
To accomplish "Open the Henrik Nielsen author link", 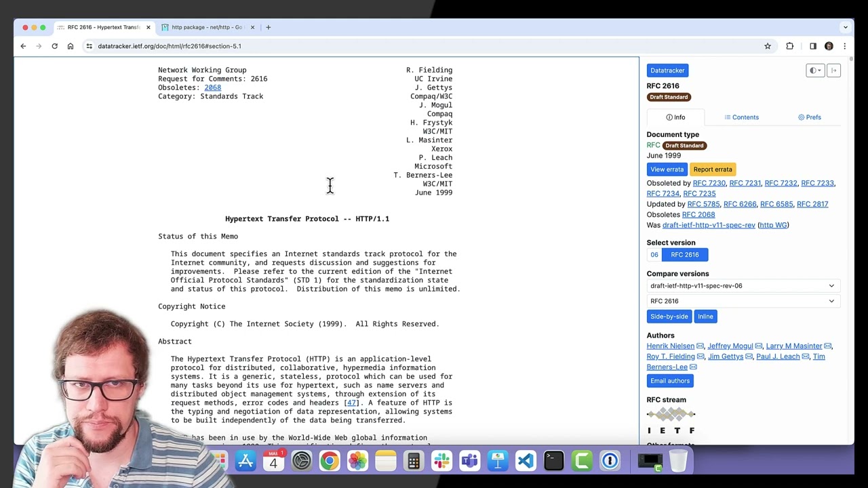I will 671,346.
